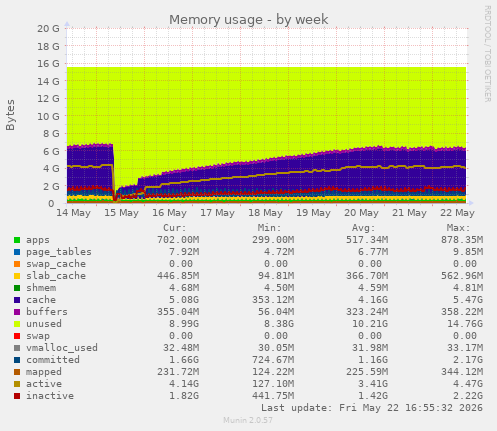Viewport: 497px width, 431px height.
Task: Click the 'Bytes' vertical axis label
Action: pyautogui.click(x=10, y=115)
